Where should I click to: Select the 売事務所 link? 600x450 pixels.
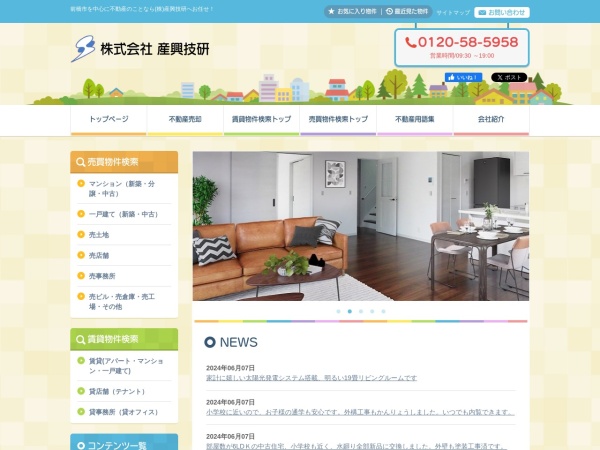click(x=102, y=276)
